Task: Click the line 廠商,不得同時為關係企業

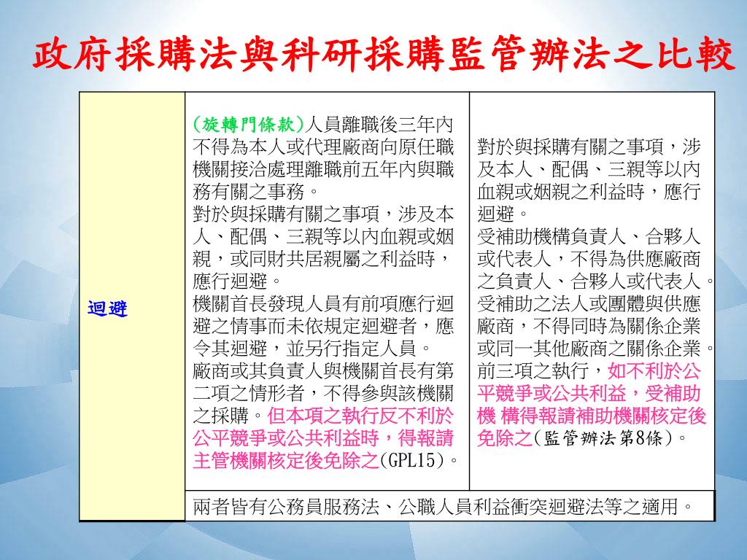Action: (589, 326)
